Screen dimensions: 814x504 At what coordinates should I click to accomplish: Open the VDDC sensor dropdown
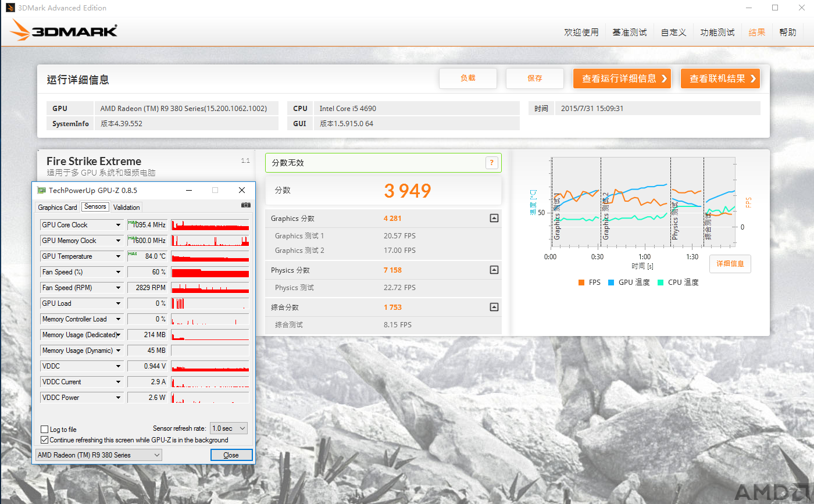point(119,366)
